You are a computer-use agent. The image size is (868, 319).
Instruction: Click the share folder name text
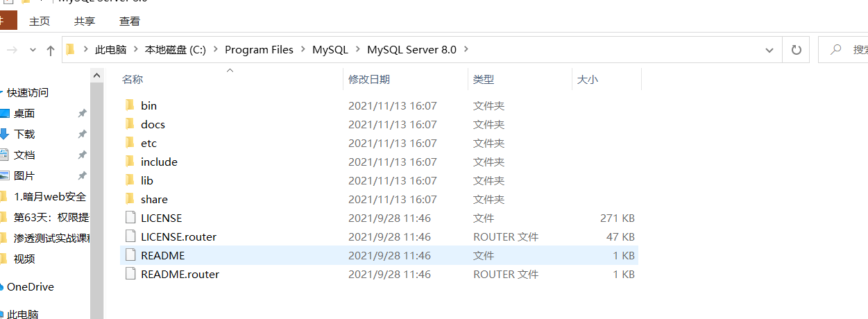(154, 199)
